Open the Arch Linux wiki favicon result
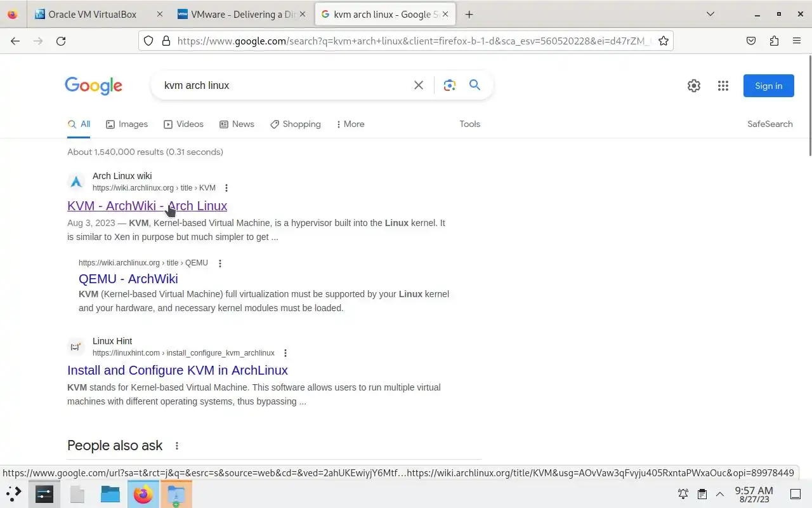Viewport: 812px width, 508px height. (76, 182)
